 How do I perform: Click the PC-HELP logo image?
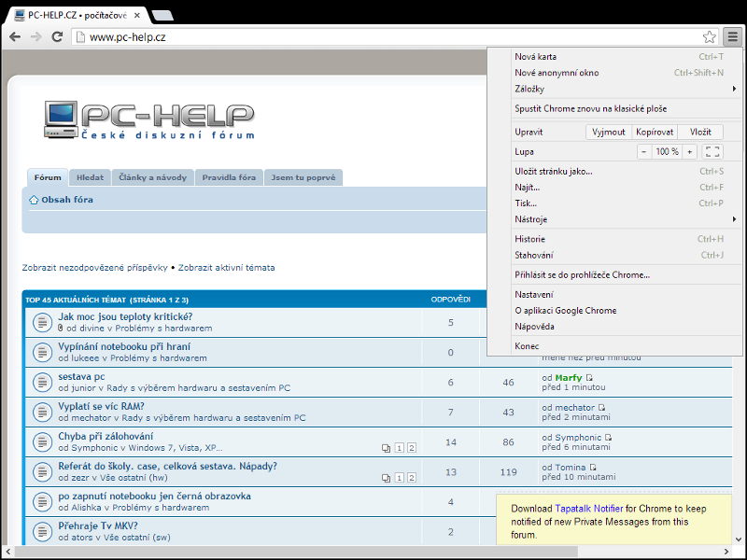[x=149, y=119]
